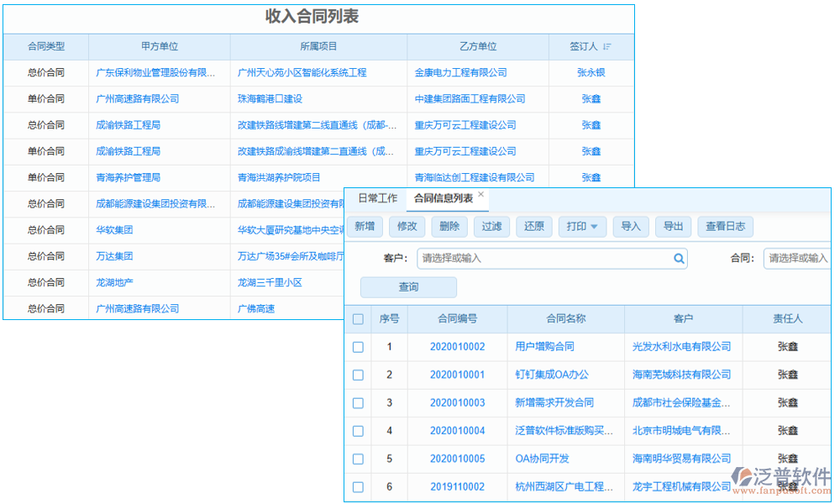Open contract number 2020010003 link

click(456, 402)
